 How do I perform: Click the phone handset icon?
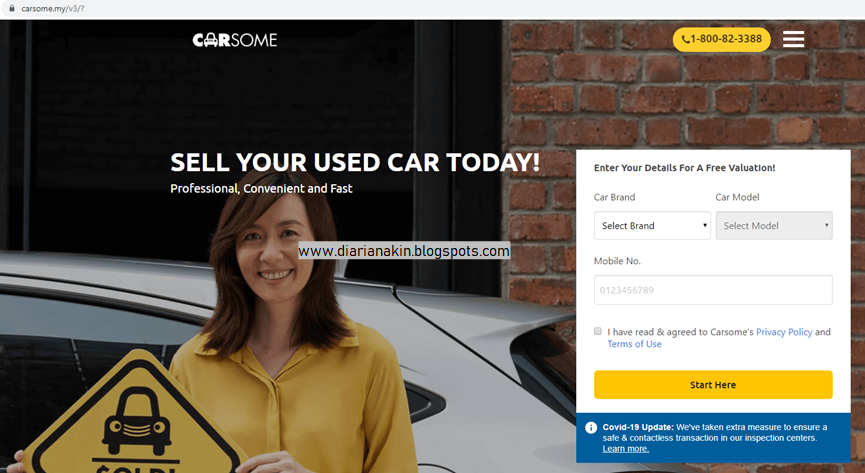(685, 39)
